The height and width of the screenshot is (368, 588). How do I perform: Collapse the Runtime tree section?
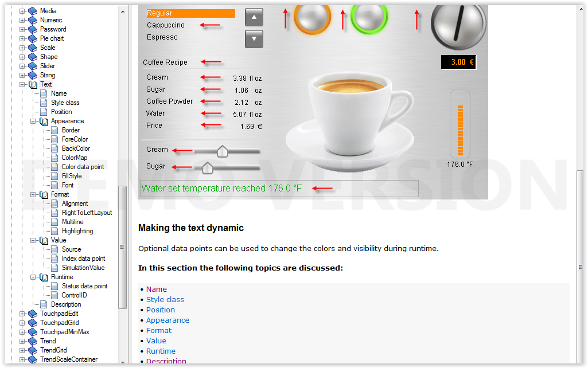click(33, 277)
